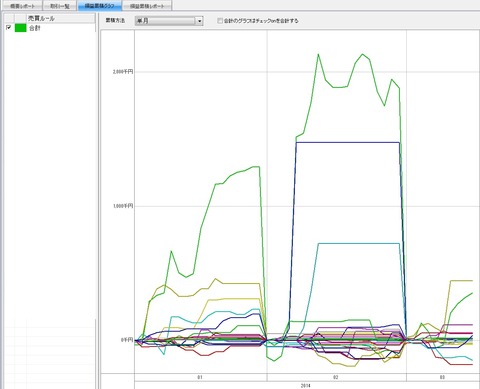Click the green 合計 color swatch
The image size is (480, 389).
[20, 28]
